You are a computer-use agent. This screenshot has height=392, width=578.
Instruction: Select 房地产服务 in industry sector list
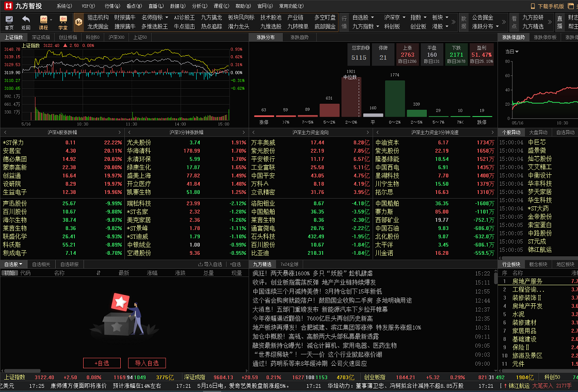[x=538, y=281]
